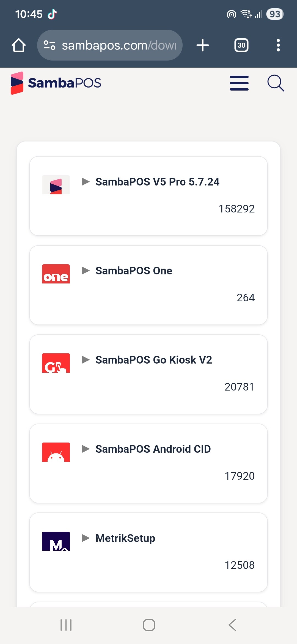Image resolution: width=297 pixels, height=644 pixels.
Task: Tap the sambapos.com address bar
Action: coord(119,45)
